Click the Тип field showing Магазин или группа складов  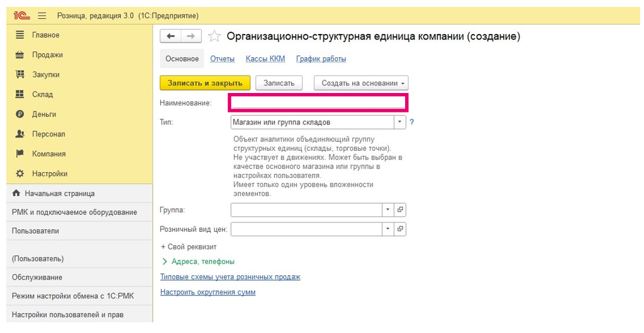pyautogui.click(x=312, y=122)
